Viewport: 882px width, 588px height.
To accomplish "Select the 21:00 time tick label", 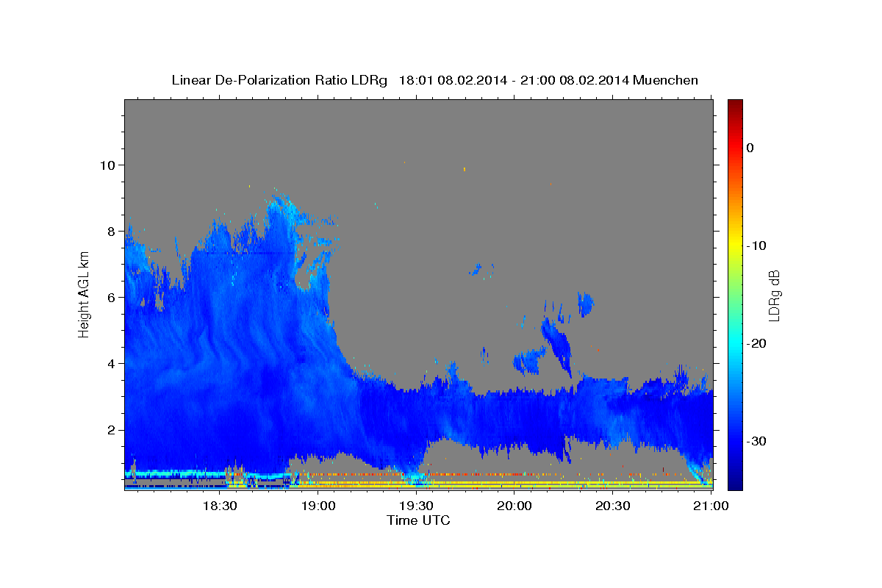I will [711, 506].
